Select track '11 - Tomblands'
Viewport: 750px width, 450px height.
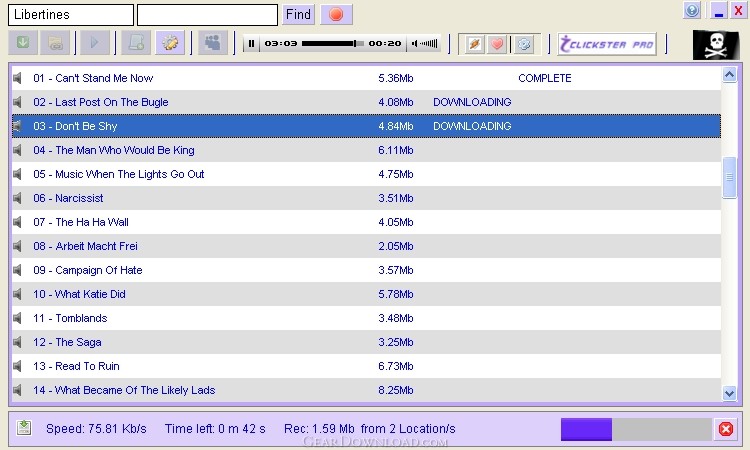366,318
